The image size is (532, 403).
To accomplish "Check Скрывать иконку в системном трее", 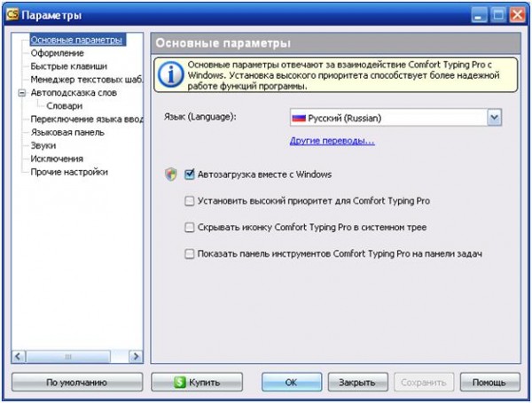I will pyautogui.click(x=190, y=227).
